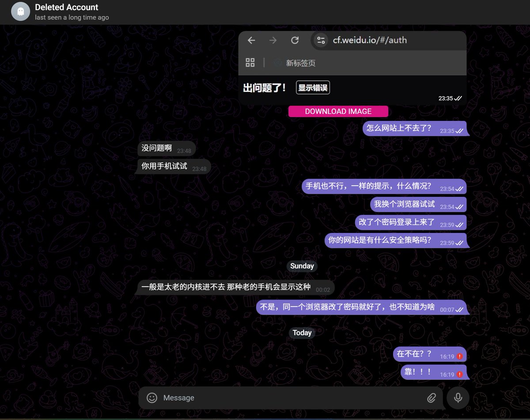The width and height of the screenshot is (530, 420).
Task: Click apps grid icon in screenshot image
Action: 250,63
